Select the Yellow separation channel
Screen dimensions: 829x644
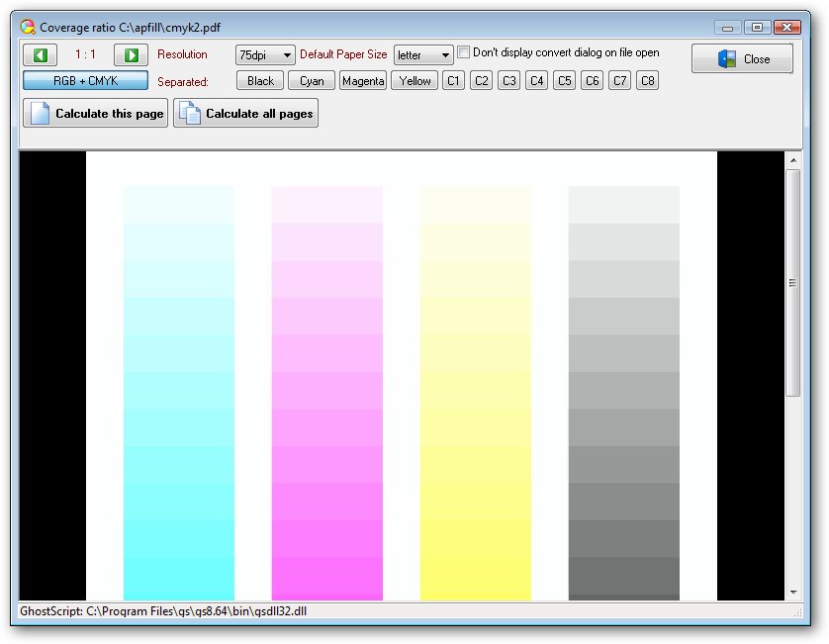pos(414,80)
